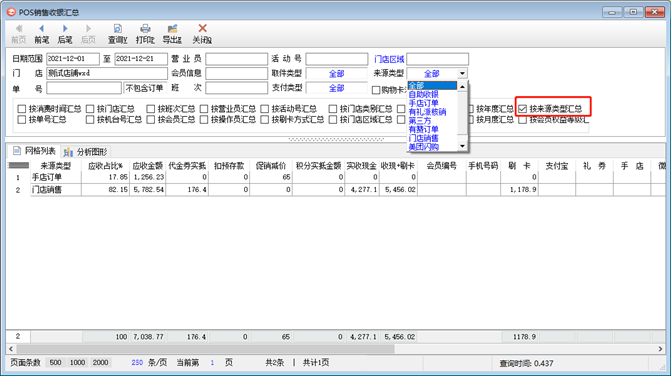
Task: Click the 来源类型 column header
Action: (56, 166)
